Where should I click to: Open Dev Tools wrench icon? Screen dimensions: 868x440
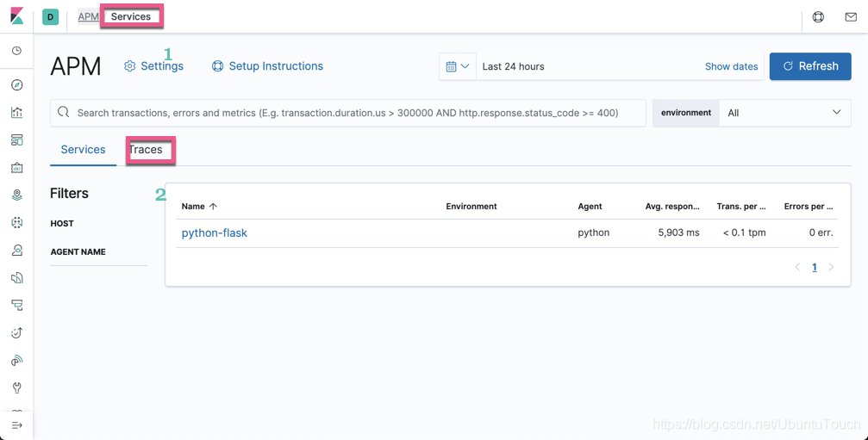click(x=16, y=388)
